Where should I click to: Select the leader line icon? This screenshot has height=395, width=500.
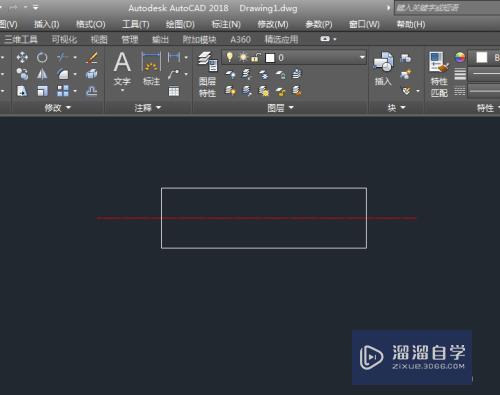pyautogui.click(x=174, y=74)
